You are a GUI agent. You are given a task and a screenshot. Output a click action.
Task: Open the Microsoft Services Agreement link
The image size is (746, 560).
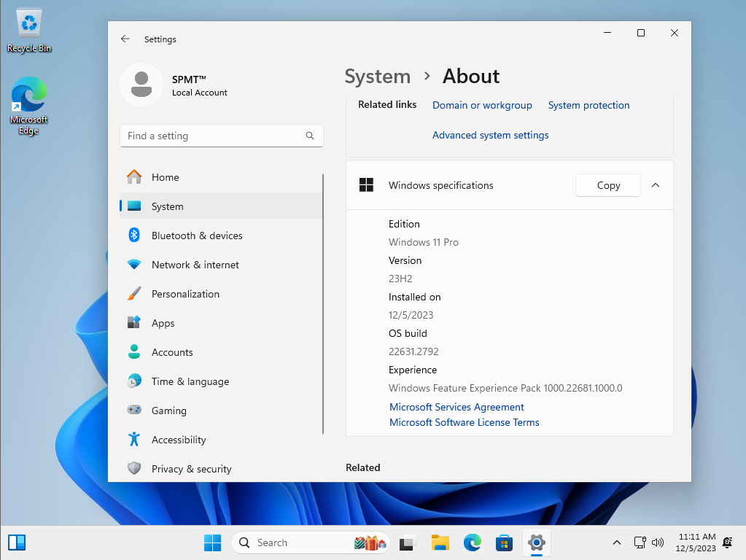point(456,407)
